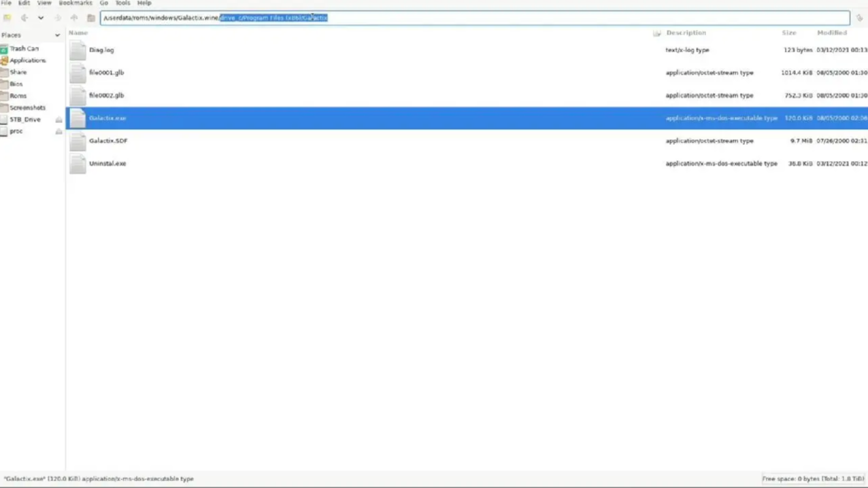
Task: Click the Trash Can sidebar icon
Action: (4, 48)
